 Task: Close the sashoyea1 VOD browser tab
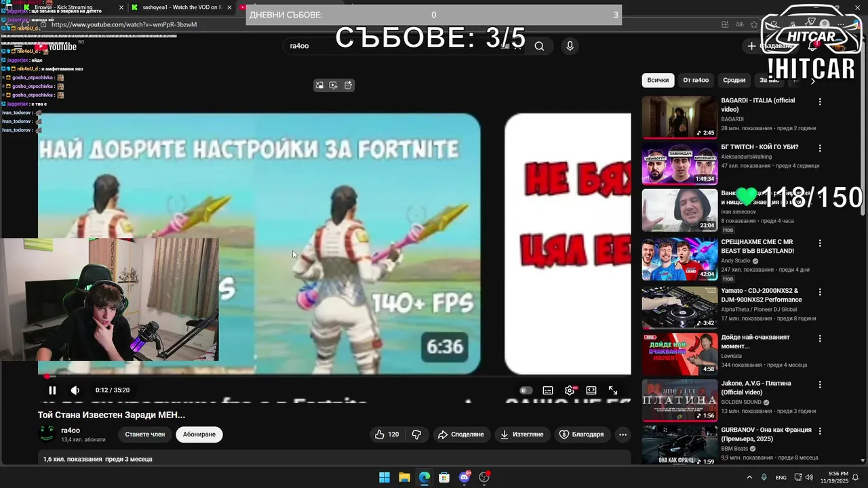[229, 7]
